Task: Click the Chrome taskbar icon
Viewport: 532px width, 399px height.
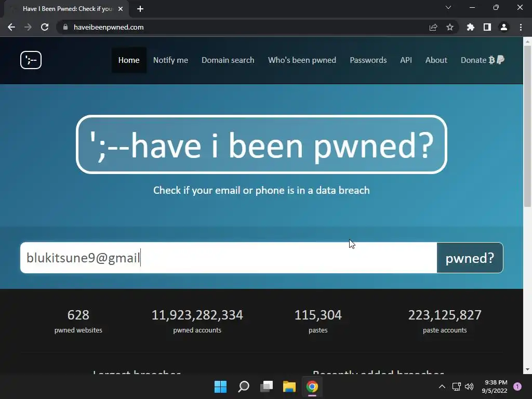Action: click(312, 387)
